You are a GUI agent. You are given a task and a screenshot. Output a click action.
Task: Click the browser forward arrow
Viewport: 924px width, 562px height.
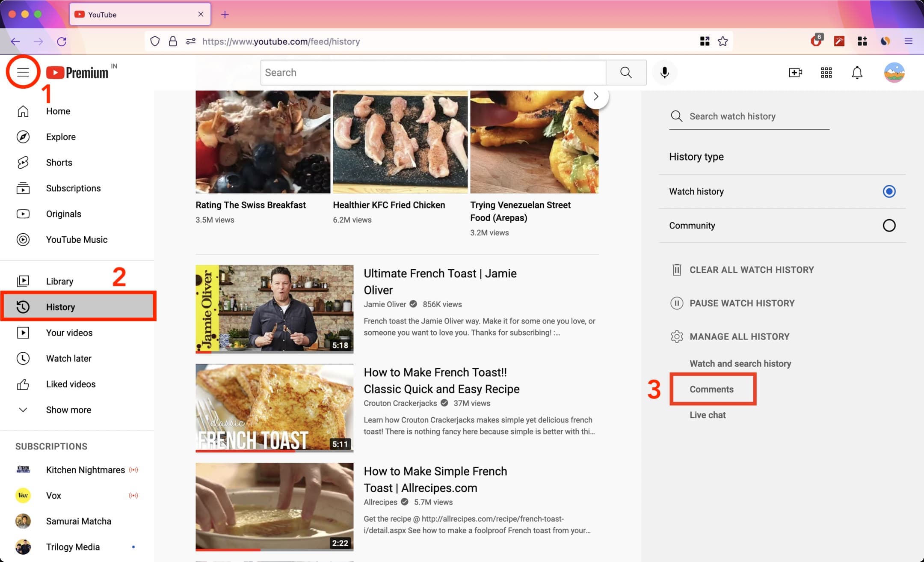pyautogui.click(x=38, y=42)
